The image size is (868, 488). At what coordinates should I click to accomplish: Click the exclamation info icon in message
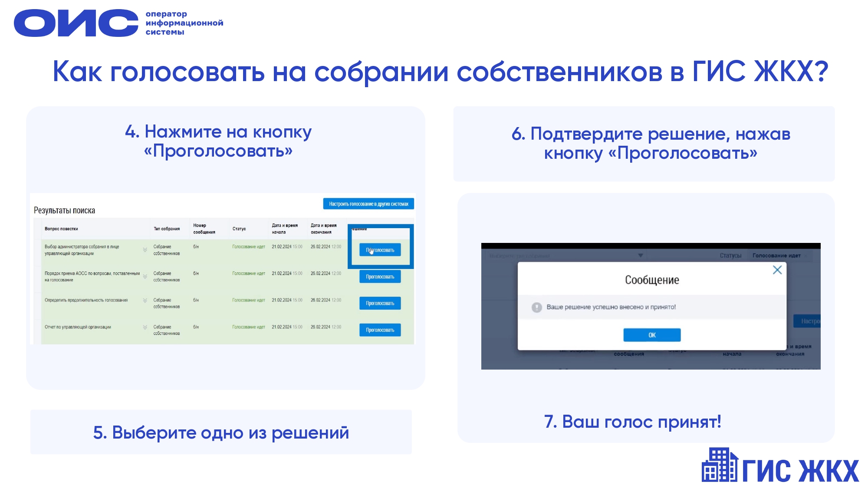537,307
